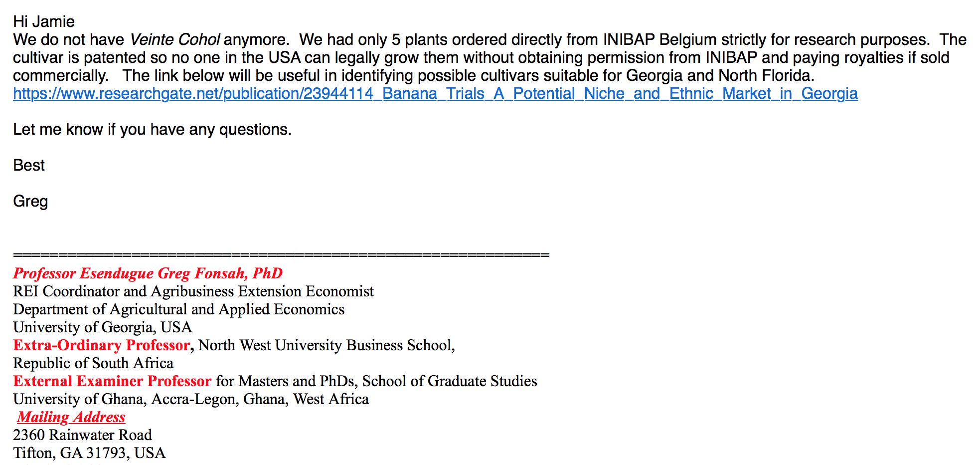Click the 'Best' sign-off word

point(29,166)
